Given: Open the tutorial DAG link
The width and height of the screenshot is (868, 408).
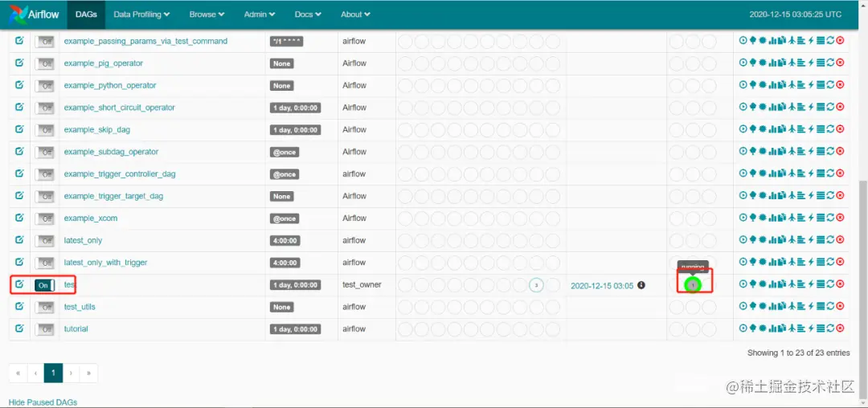Looking at the screenshot, I should (76, 329).
